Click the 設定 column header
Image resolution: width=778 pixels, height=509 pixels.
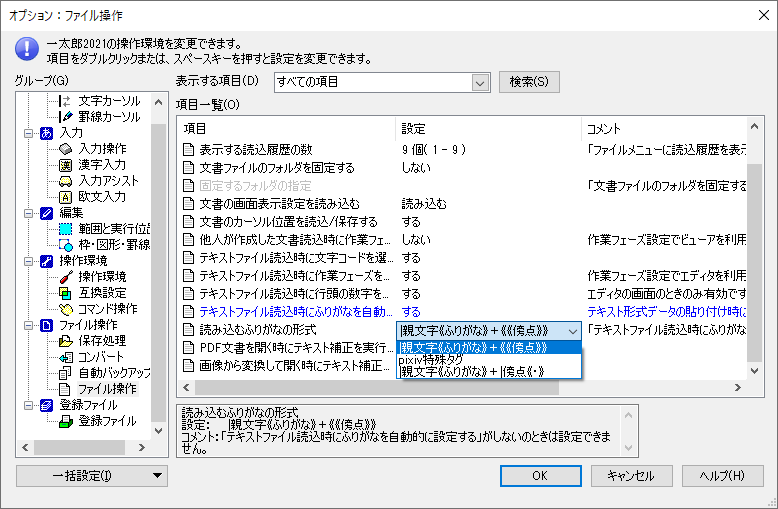(488, 129)
